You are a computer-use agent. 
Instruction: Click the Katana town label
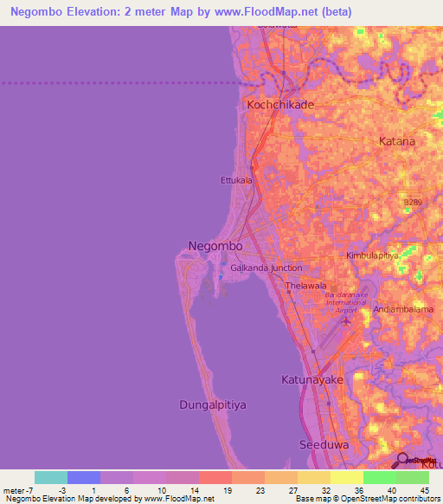click(x=397, y=141)
